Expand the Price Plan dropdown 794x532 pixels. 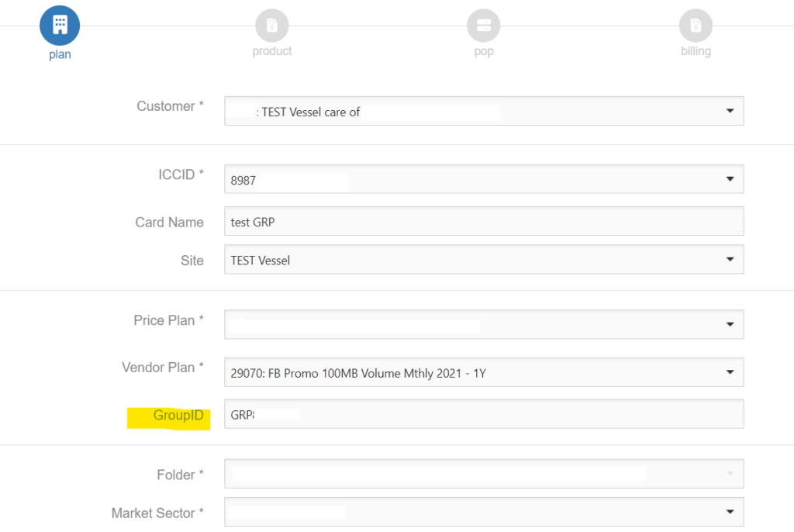pyautogui.click(x=729, y=325)
